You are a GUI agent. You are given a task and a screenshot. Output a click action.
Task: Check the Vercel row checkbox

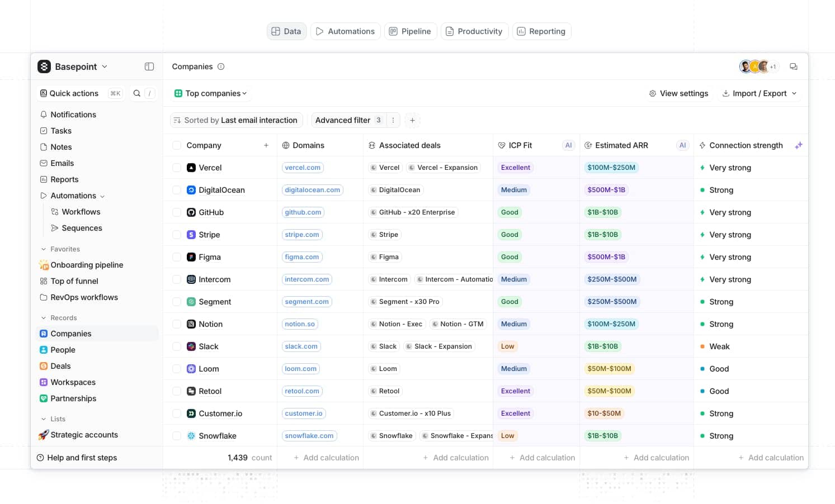177,168
